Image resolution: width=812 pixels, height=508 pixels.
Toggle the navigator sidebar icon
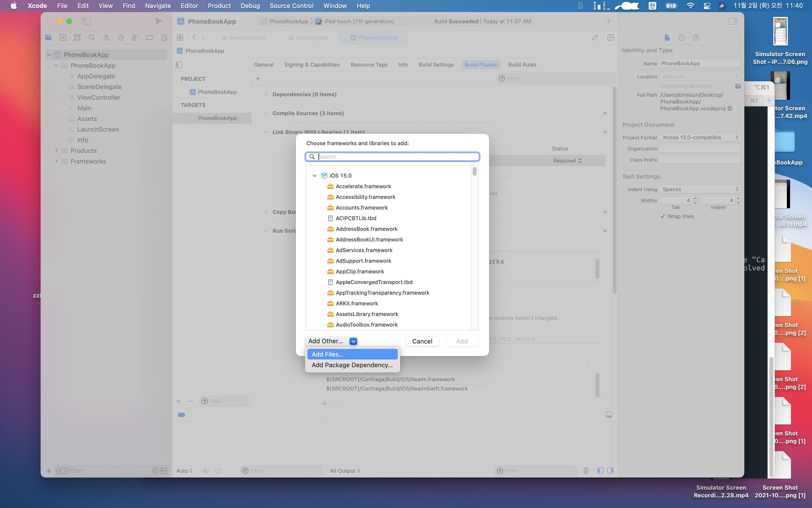pyautogui.click(x=87, y=21)
